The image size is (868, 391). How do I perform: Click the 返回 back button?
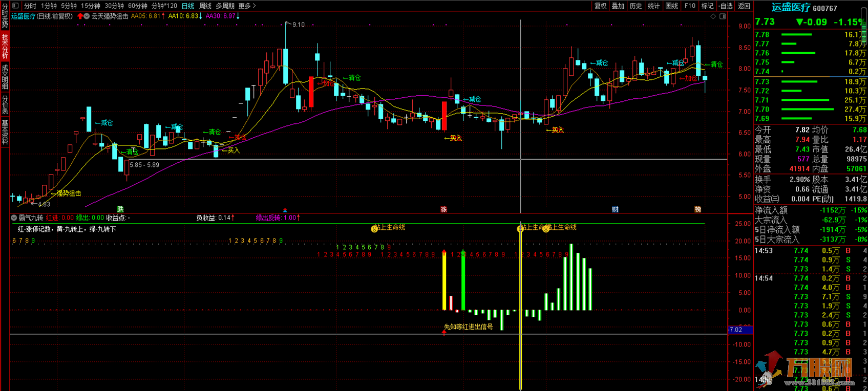point(744,6)
